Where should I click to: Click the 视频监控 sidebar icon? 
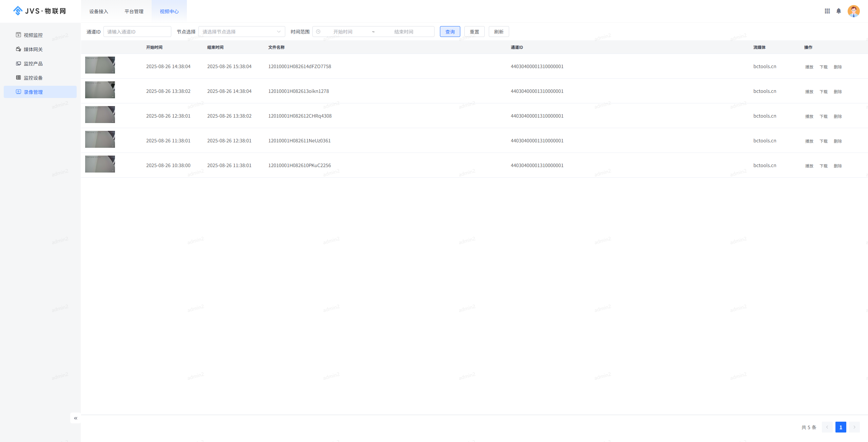18,35
